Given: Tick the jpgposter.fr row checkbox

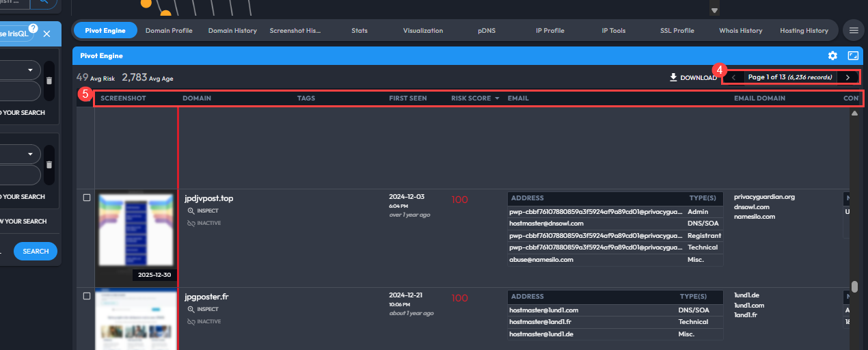Looking at the screenshot, I should pos(86,296).
